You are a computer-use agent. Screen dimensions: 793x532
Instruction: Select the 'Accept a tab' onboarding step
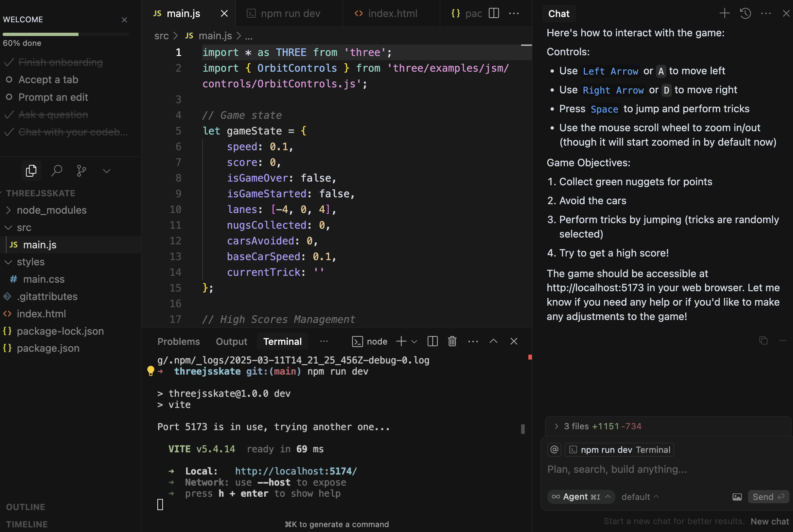(48, 80)
